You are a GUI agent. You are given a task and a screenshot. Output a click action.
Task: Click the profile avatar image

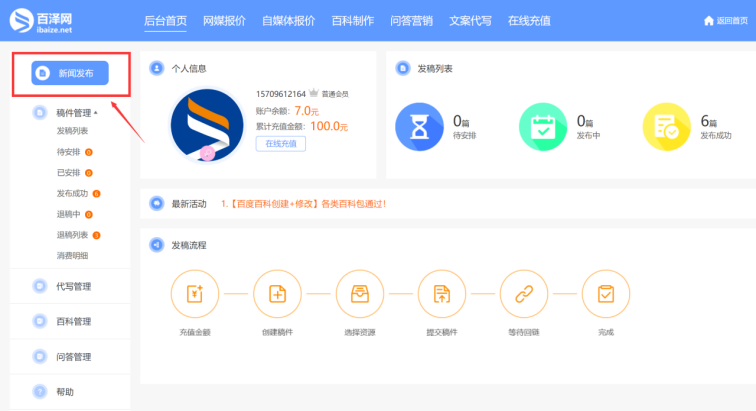click(207, 126)
